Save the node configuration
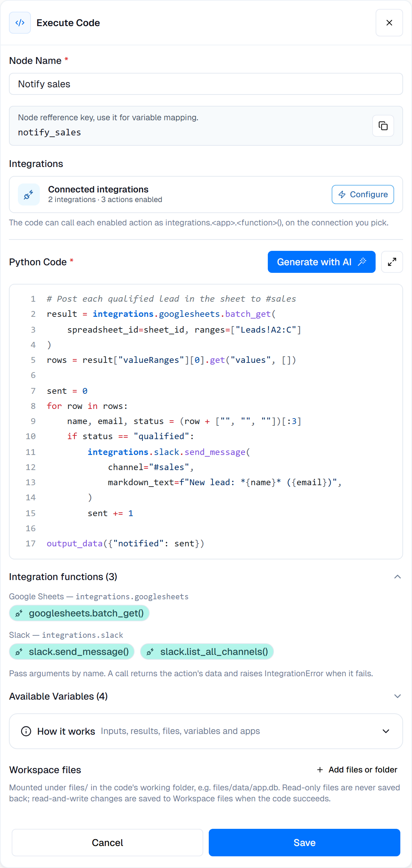412x868 pixels. click(x=305, y=843)
